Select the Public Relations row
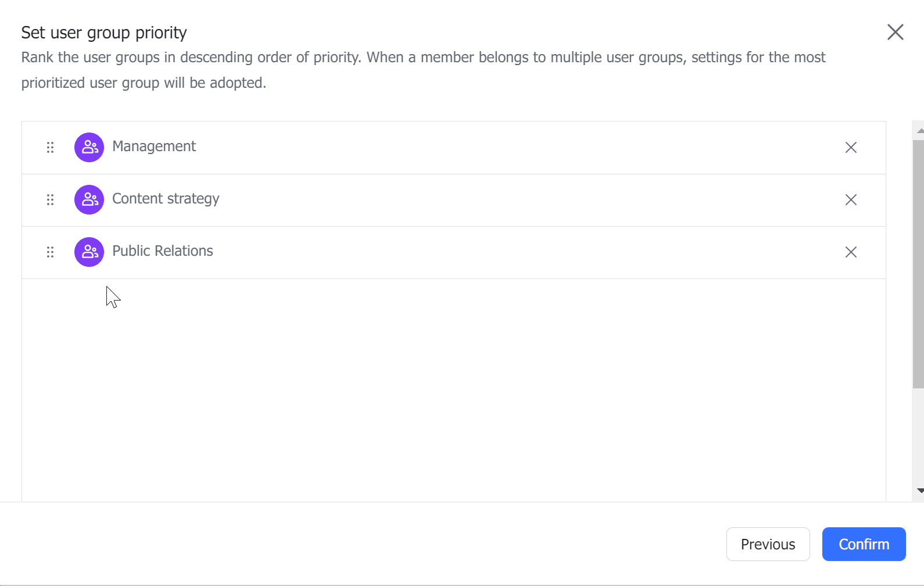The image size is (924, 586). 407,252
